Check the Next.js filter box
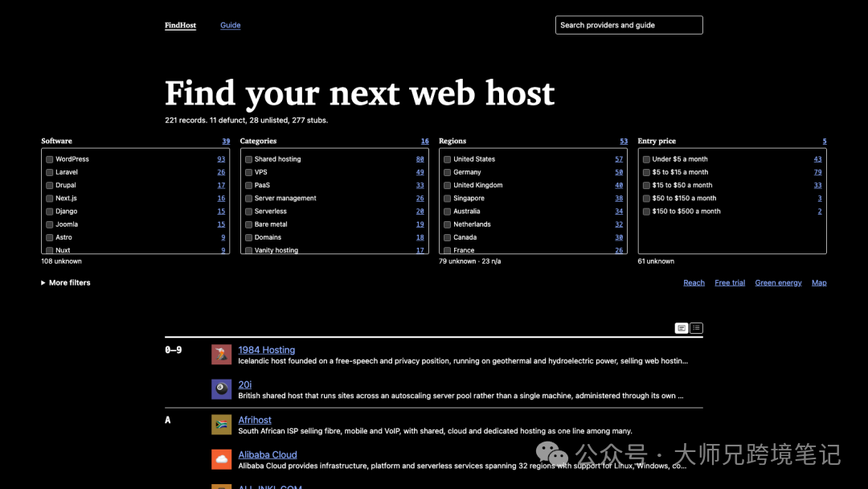Screen dimensions: 868x489 tap(49, 199)
